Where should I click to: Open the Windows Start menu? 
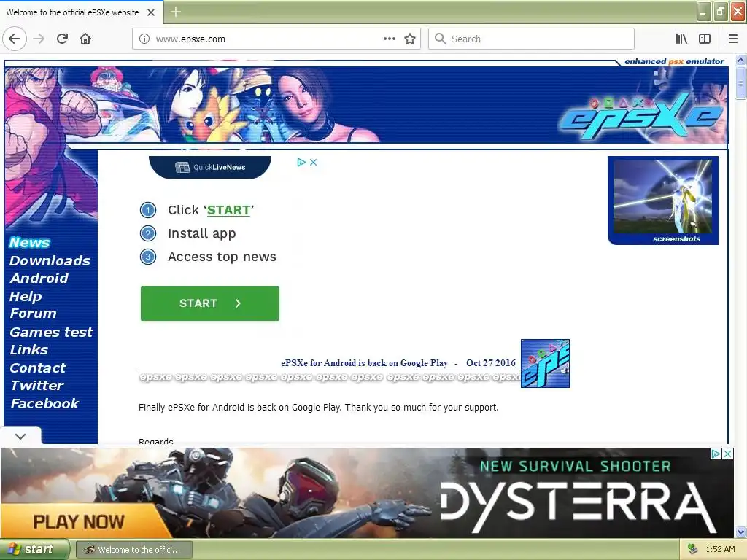(34, 549)
